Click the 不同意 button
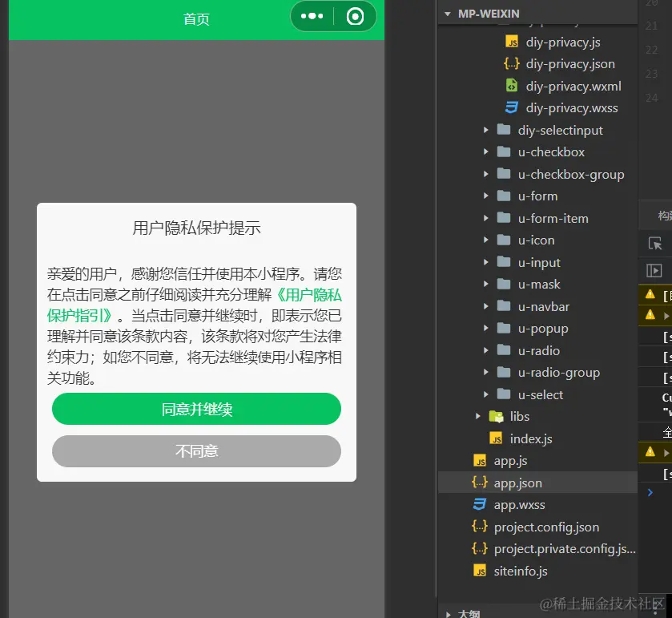The image size is (672, 618). (x=197, y=451)
